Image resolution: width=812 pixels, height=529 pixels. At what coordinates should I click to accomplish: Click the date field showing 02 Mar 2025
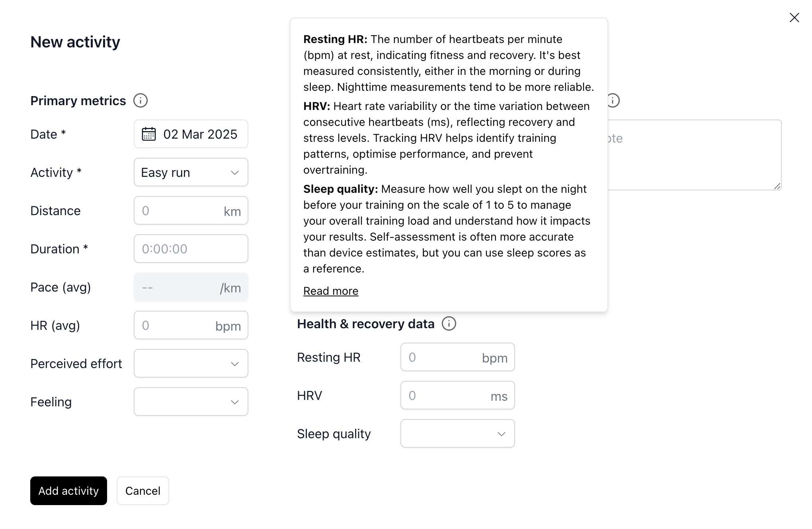(200, 134)
